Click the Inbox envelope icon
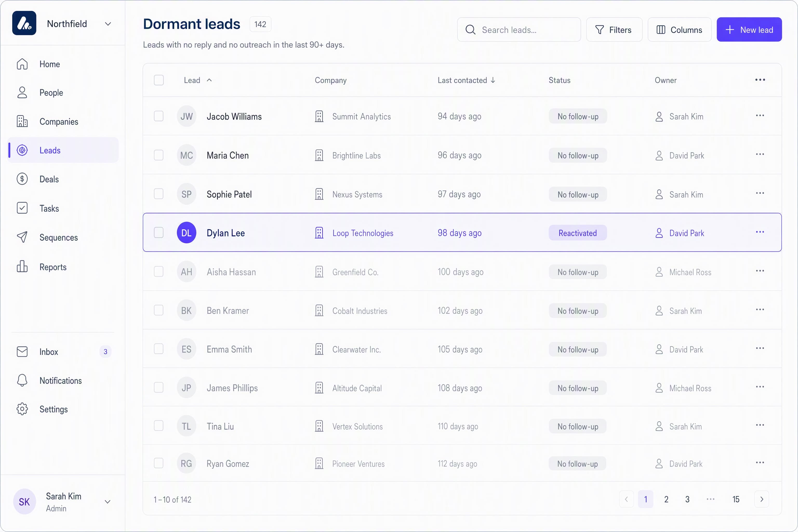Viewport: 798px width, 532px height. (22, 352)
